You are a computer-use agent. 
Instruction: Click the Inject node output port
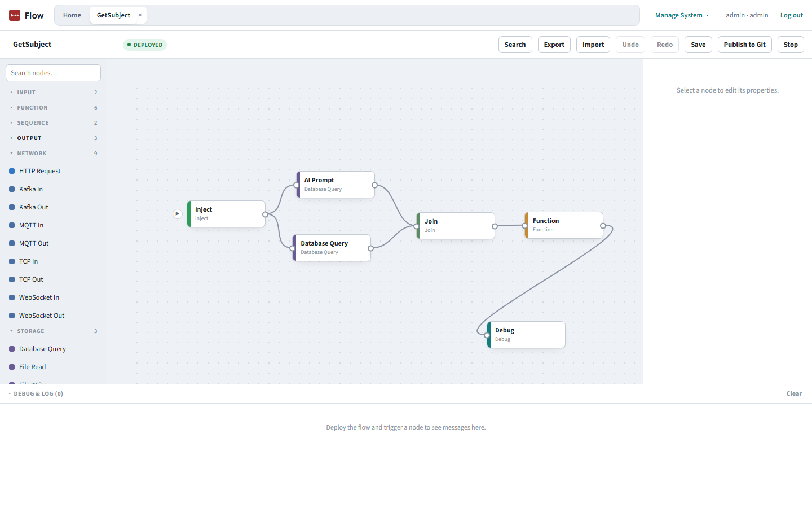coord(265,214)
